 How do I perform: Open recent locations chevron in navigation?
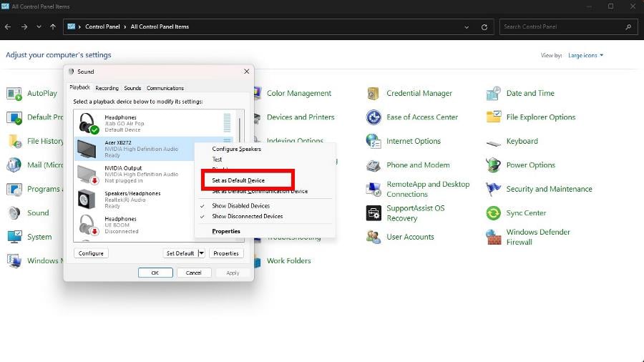pos(39,27)
